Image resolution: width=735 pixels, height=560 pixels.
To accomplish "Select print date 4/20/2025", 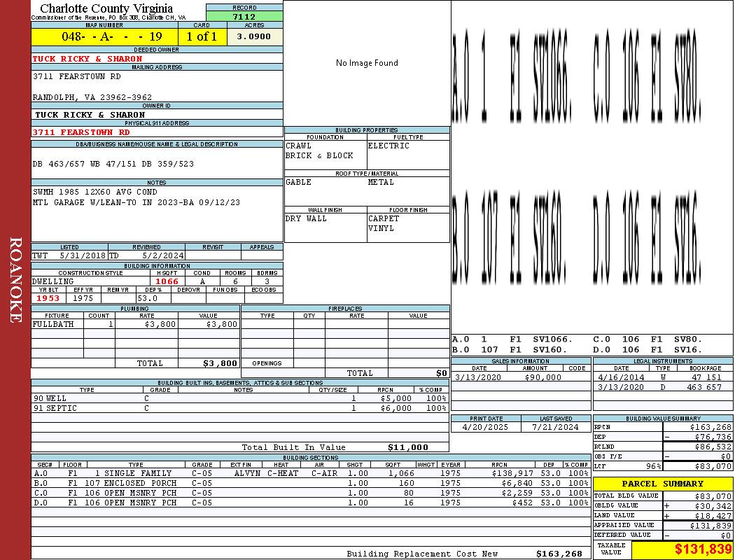I will pyautogui.click(x=485, y=428).
